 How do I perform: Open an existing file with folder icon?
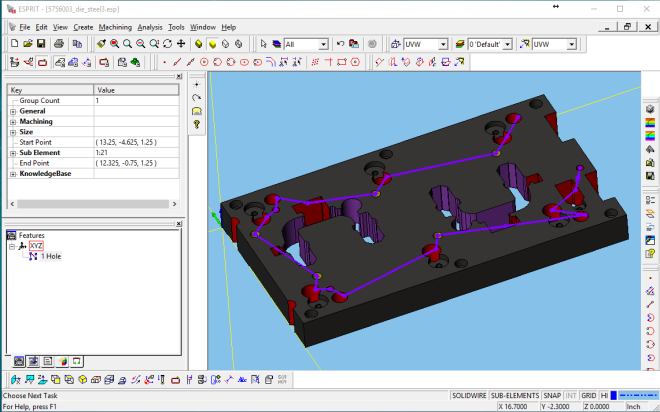pyautogui.click(x=26, y=44)
